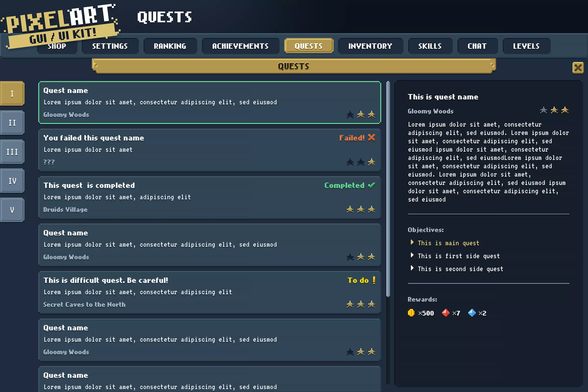Viewport: 588px width, 392px height.
Task: Expand the main quest objective arrow
Action: [412, 242]
